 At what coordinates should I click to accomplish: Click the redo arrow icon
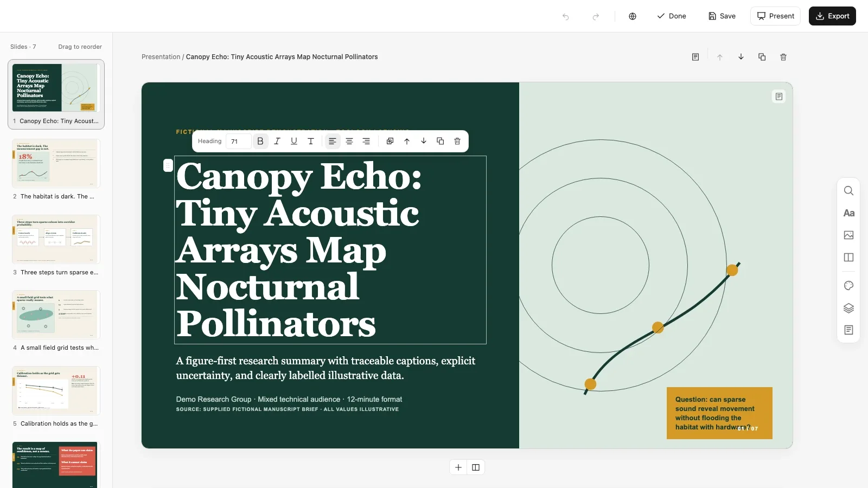pos(596,16)
